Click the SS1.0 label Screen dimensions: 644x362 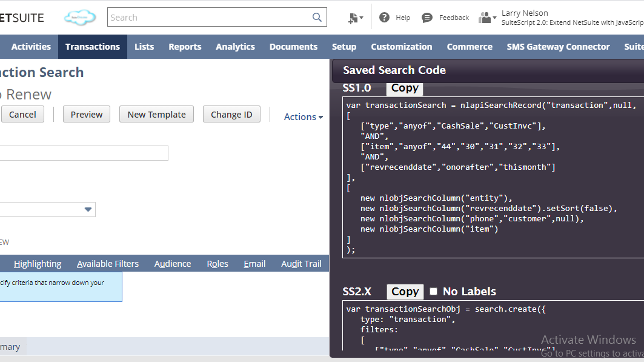point(356,88)
